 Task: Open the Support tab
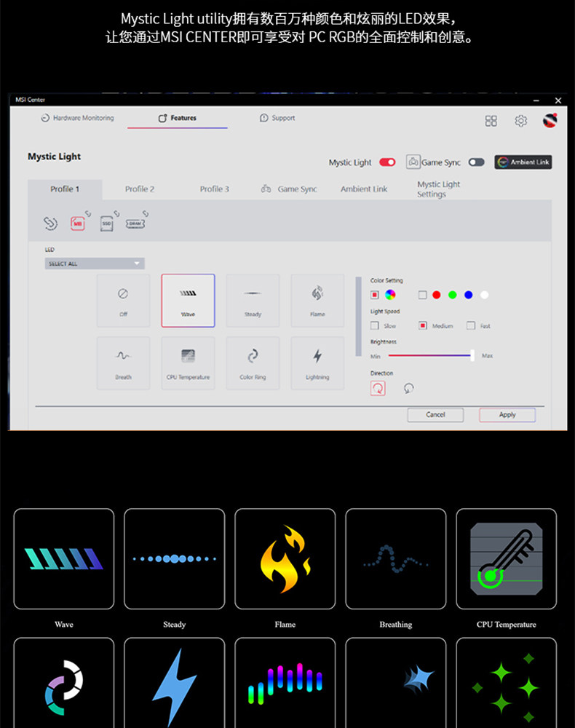tap(277, 118)
